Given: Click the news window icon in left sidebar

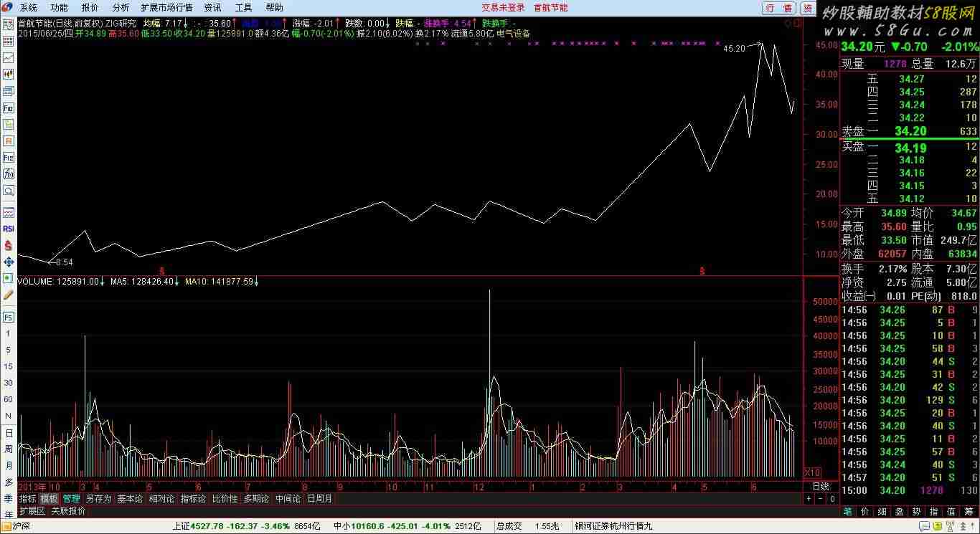Looking at the screenshot, I should coord(9,91).
